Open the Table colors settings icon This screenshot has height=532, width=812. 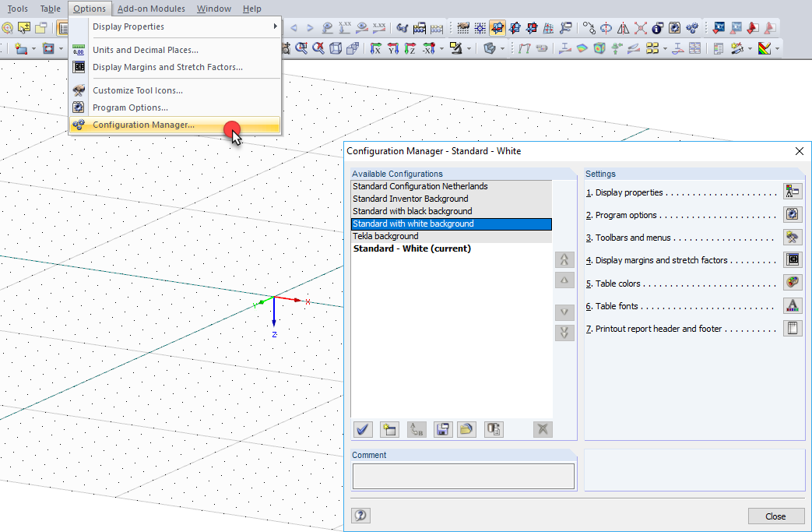point(793,283)
